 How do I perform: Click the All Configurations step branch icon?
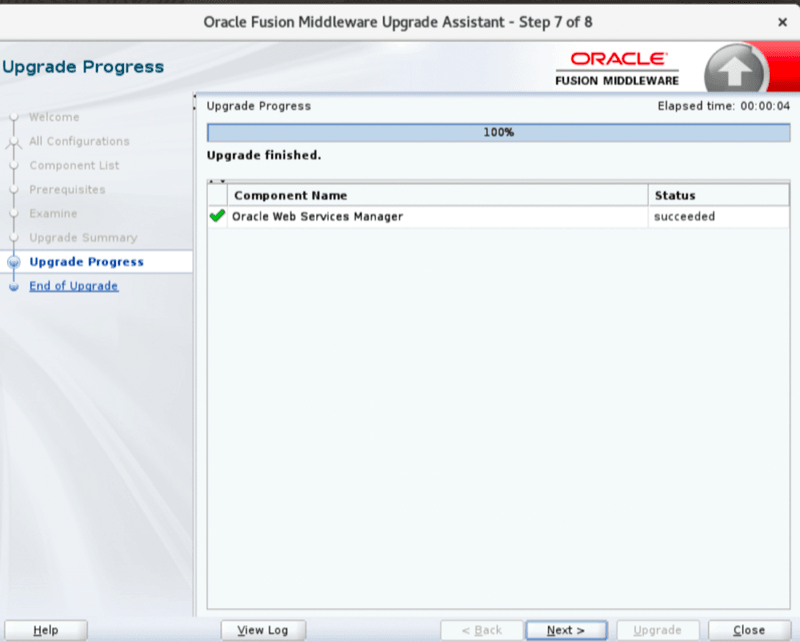[x=14, y=142]
